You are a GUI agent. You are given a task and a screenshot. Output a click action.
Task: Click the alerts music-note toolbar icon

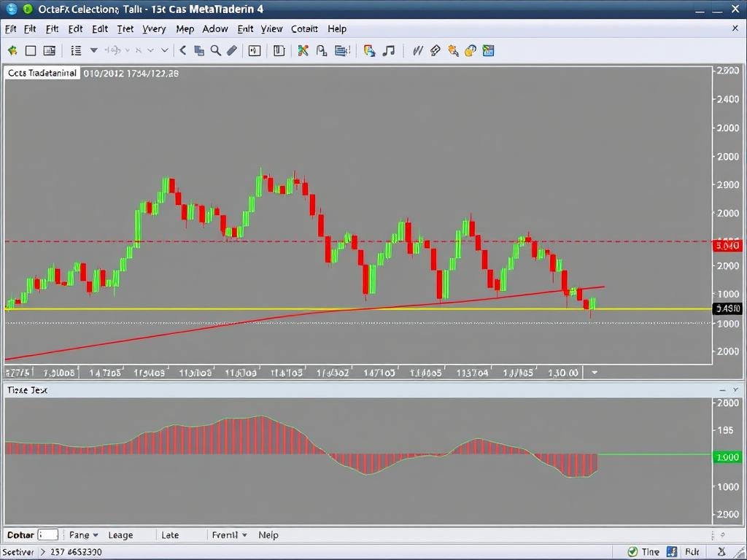389,50
